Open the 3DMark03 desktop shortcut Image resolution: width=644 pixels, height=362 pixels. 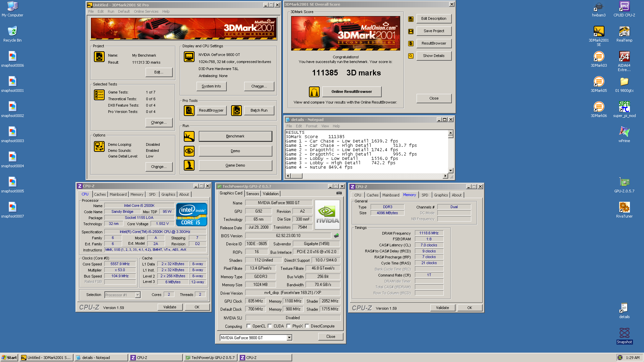point(599,59)
